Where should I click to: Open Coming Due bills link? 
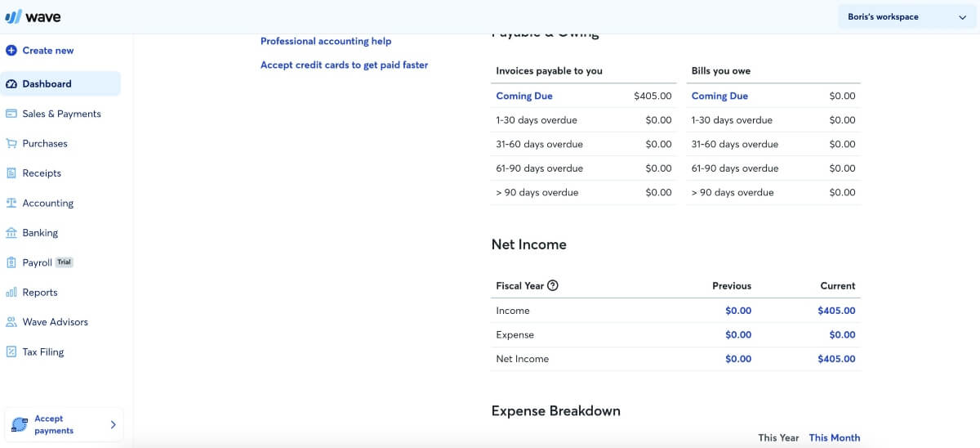click(x=719, y=96)
